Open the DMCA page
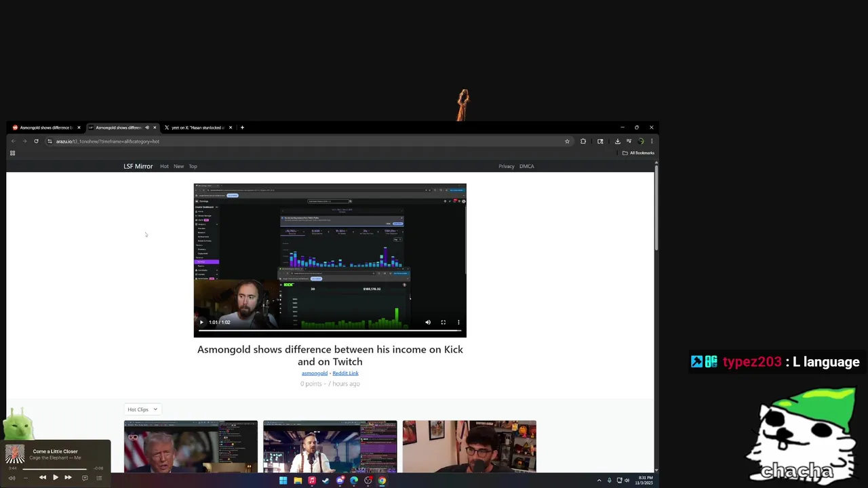This screenshot has height=488, width=868. 527,166
